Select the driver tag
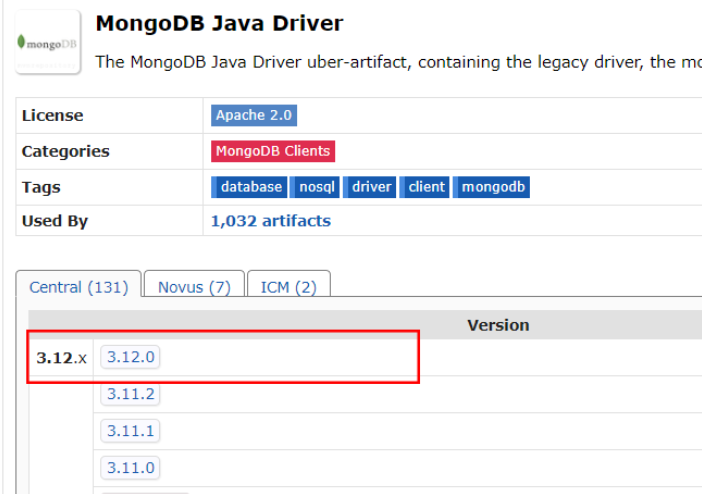This screenshot has width=702, height=494. (369, 187)
